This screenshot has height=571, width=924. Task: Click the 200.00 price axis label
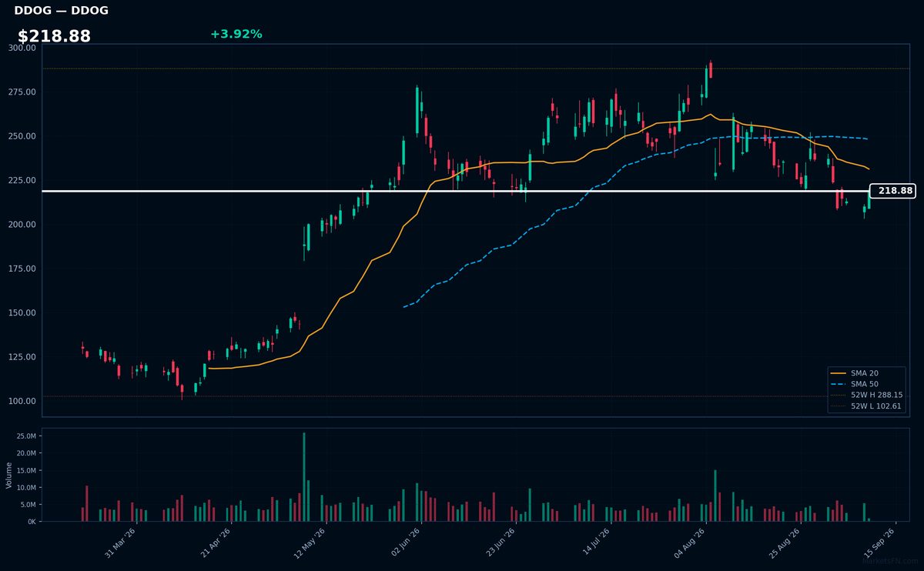pos(22,225)
